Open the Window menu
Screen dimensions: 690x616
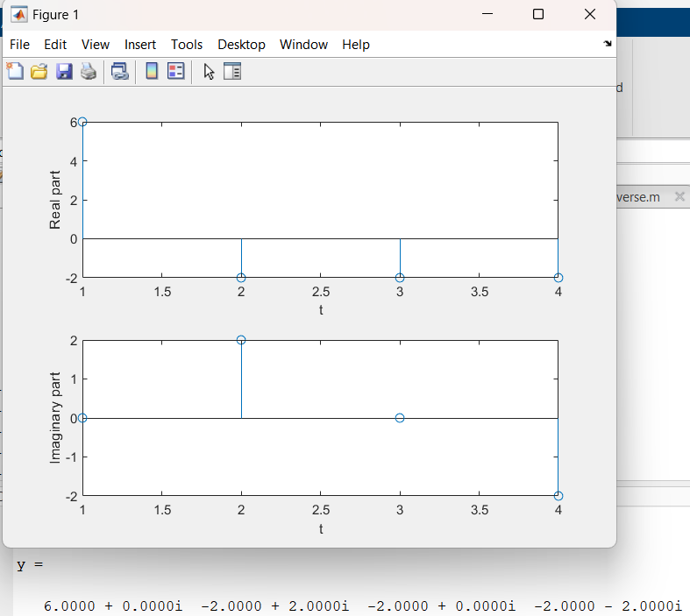pos(303,45)
